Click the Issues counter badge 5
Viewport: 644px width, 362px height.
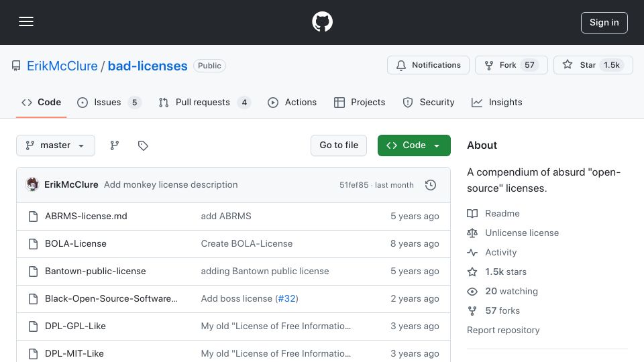point(134,102)
